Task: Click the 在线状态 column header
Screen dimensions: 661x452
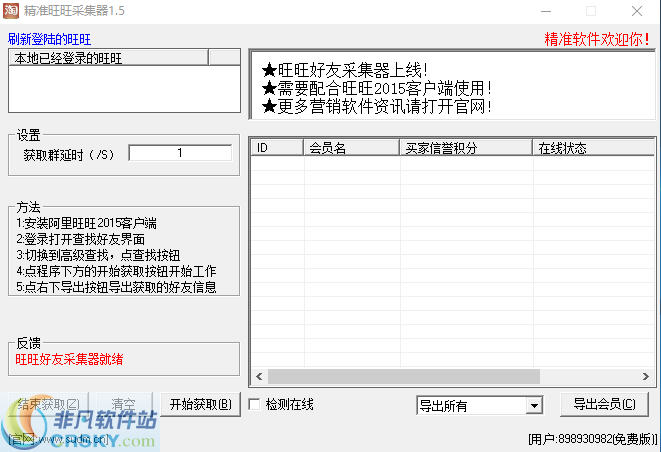Action: click(594, 148)
